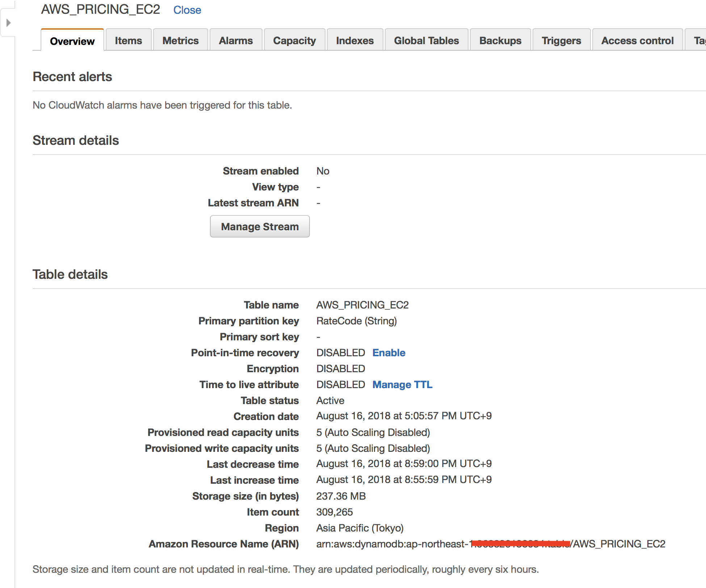Click the AWS_PRICING_EC2 page title

[101, 9]
